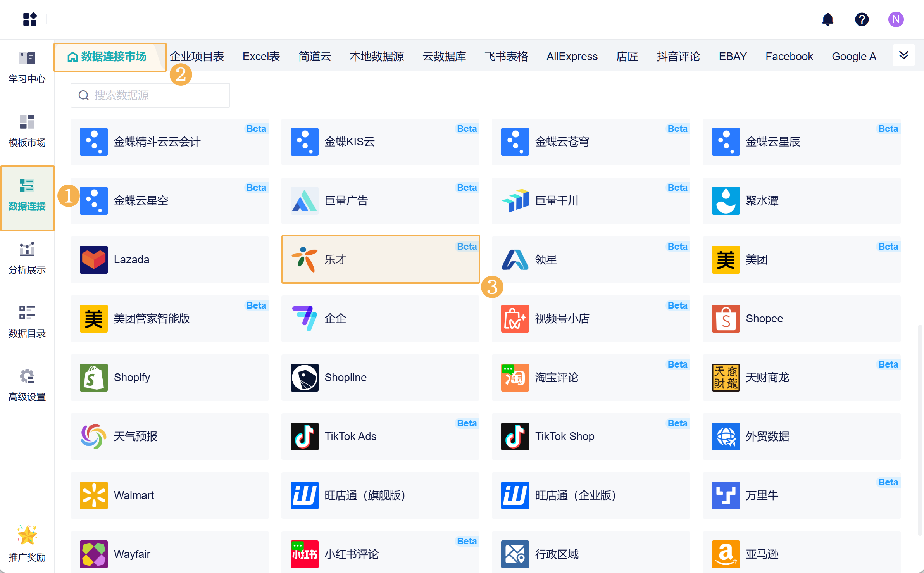Go to 模板市场 sidebar item
Screen dimensions: 924x573
point(27,131)
